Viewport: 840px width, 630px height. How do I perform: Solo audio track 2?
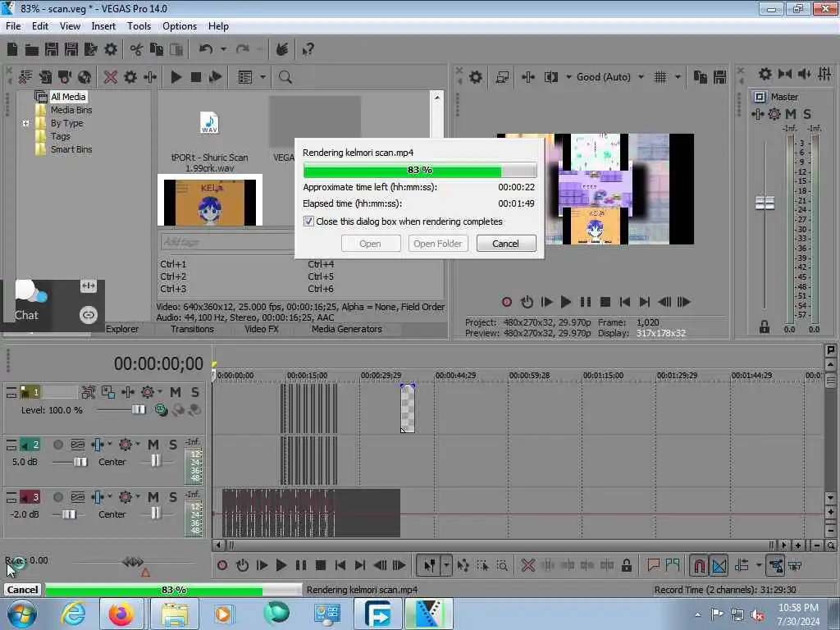(173, 445)
